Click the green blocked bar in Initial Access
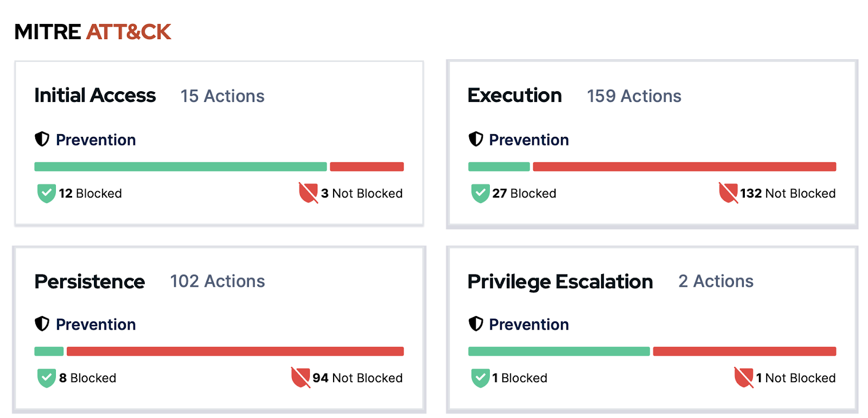 pos(180,167)
